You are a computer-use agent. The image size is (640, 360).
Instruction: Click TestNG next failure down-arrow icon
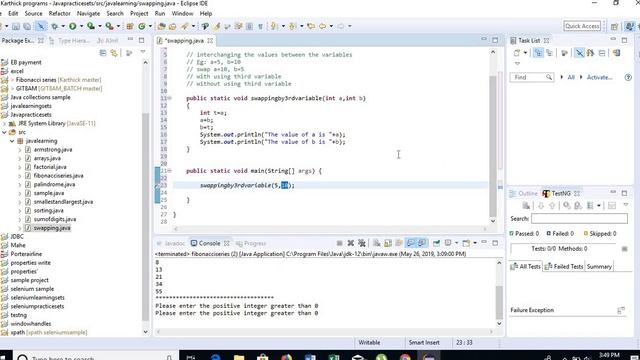(x=541, y=206)
